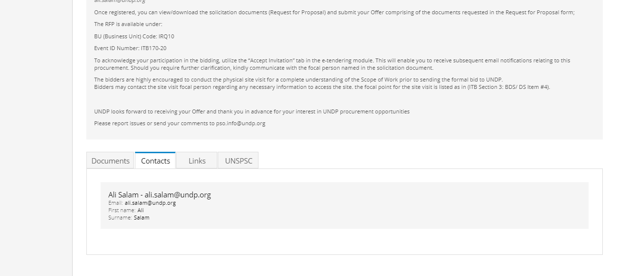Click the pso.info@undp.org email address
This screenshot has height=276, width=644.
point(241,123)
